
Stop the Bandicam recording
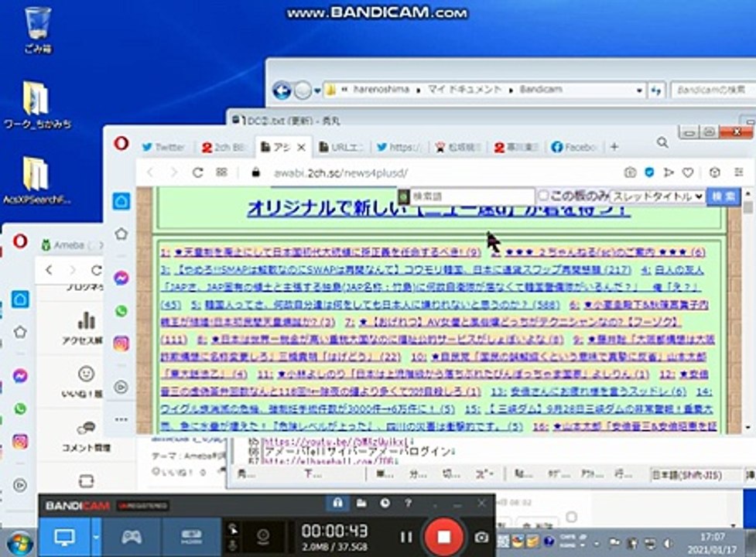coord(443,536)
